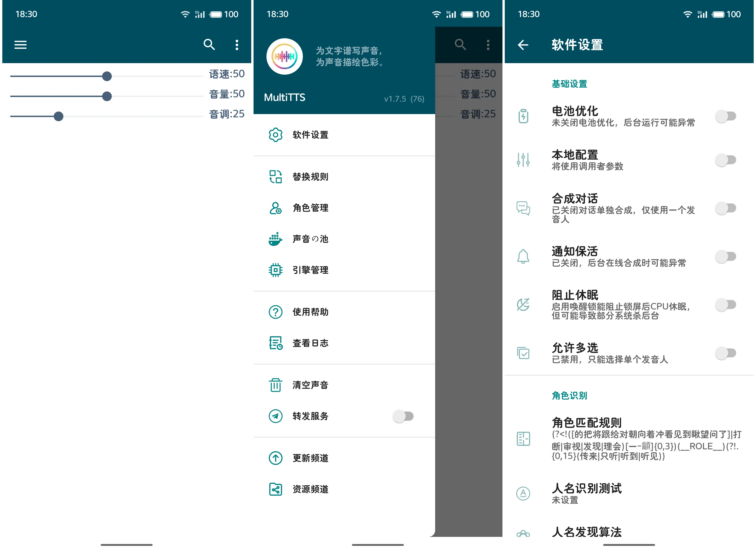The image size is (756, 553).
Task: Tap the dimmed search icon behind the drawer
Action: (x=460, y=44)
